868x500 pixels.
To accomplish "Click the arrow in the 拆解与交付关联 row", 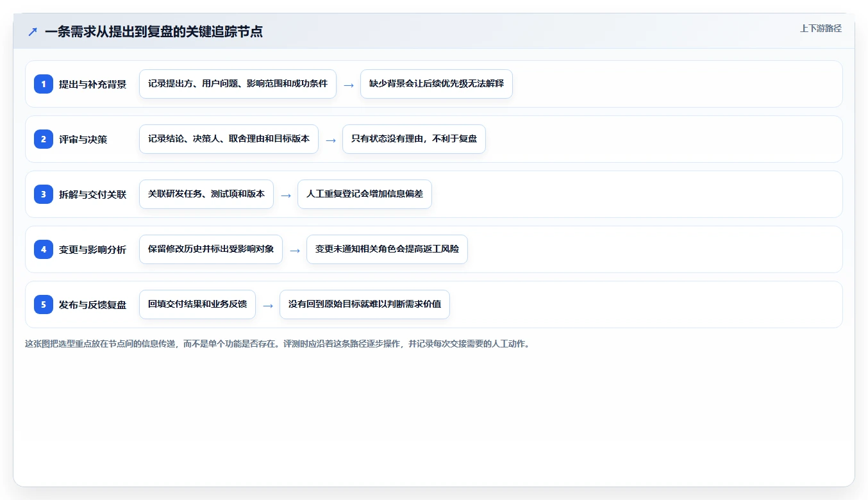I will 286,195.
